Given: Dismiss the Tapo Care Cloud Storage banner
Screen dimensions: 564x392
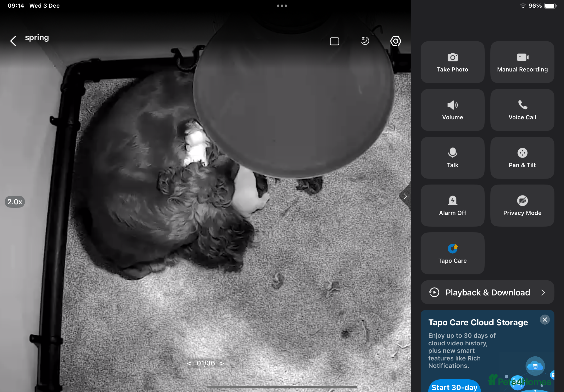Looking at the screenshot, I should [x=545, y=320].
